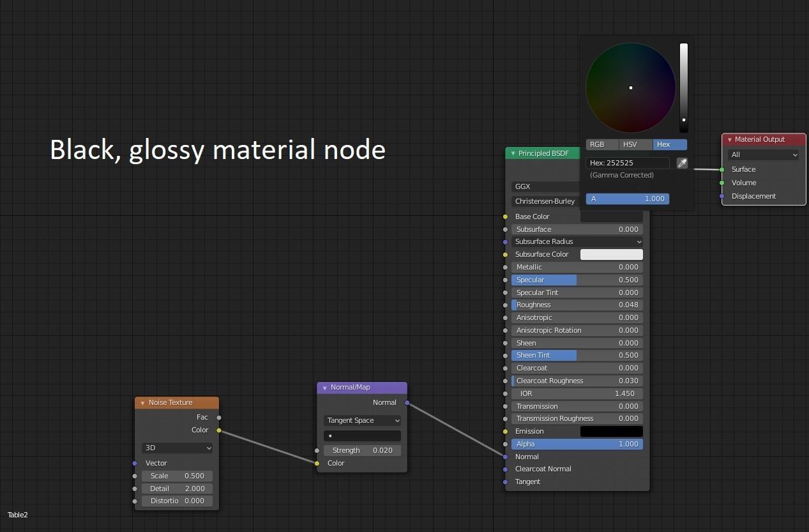Click the Hex 252525 input field
Viewport: 809px width, 532px height.
click(x=628, y=163)
